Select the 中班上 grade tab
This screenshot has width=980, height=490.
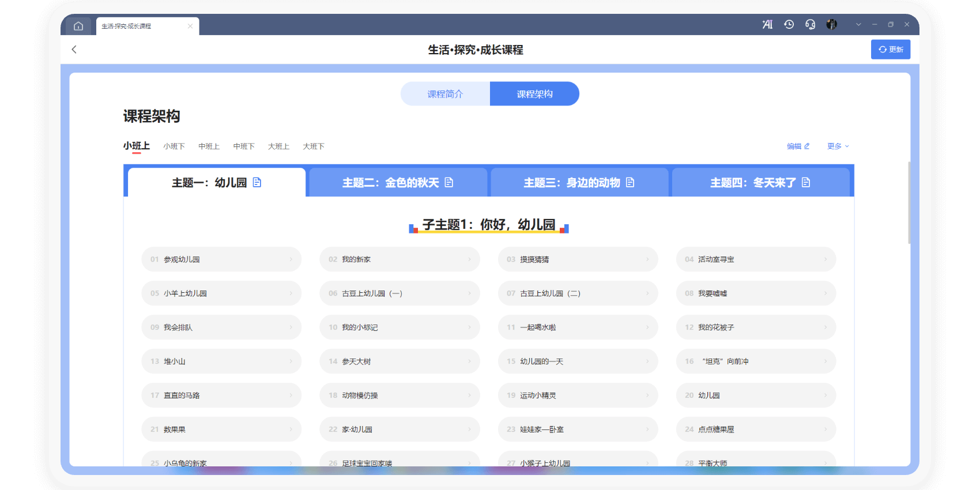coord(209,146)
